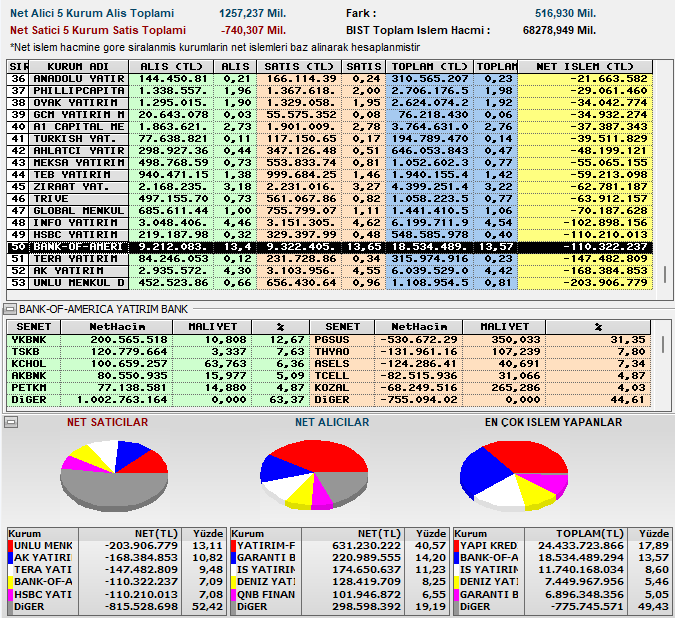The height and width of the screenshot is (618, 675).
Task: Collapse the BANK-OF-AMERICA YATIRIM BANK panel
Action: tap(10, 309)
